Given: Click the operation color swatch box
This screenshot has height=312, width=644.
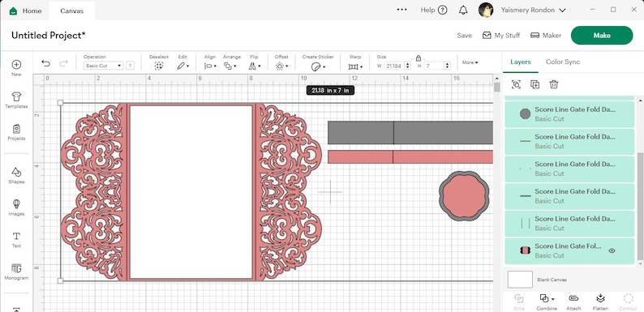Looking at the screenshot, I should tap(130, 66).
